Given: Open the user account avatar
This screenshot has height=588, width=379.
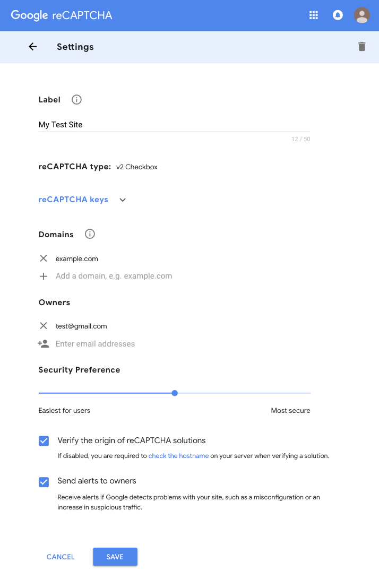Looking at the screenshot, I should click(362, 15).
